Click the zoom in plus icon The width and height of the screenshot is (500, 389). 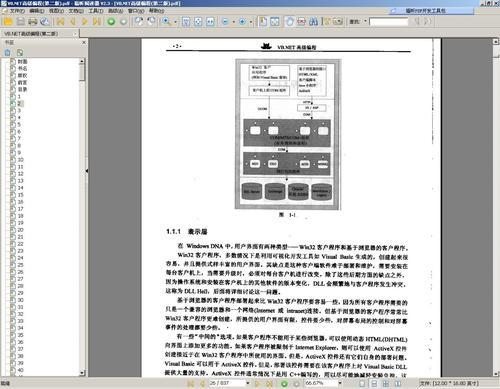pyautogui.click(x=242, y=22)
